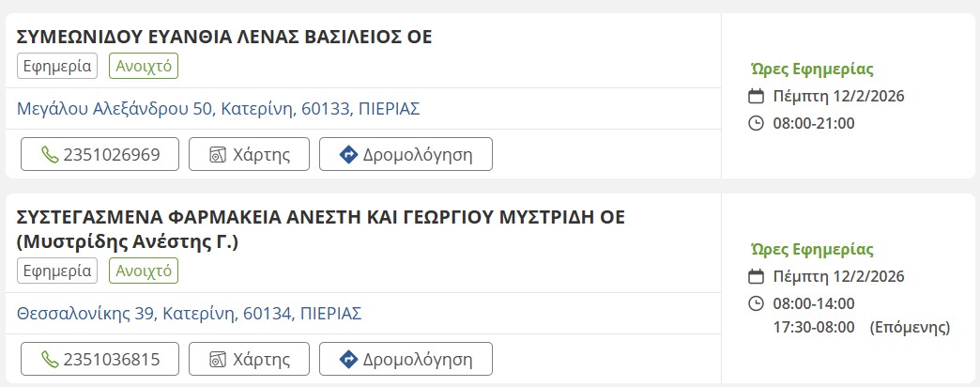980x387 pixels.
Task: Click calendar icon in Μυστρίδης duty hours
Action: (x=756, y=276)
